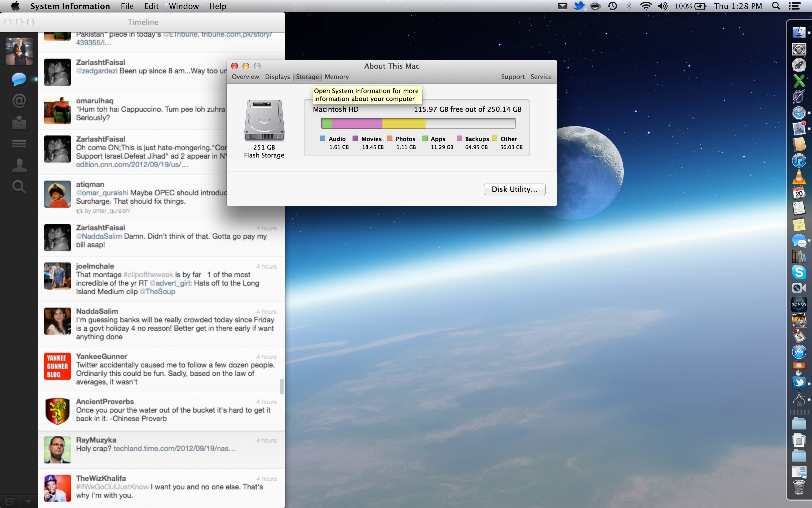Image resolution: width=812 pixels, height=508 pixels.
Task: Open Mail stamp icon in Dock
Action: (798, 129)
